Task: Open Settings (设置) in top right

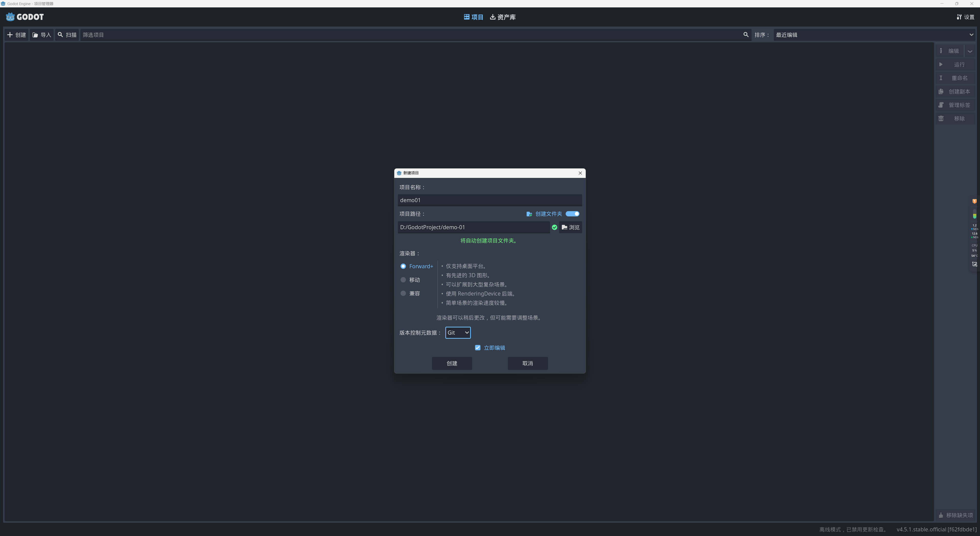Action: tap(965, 17)
